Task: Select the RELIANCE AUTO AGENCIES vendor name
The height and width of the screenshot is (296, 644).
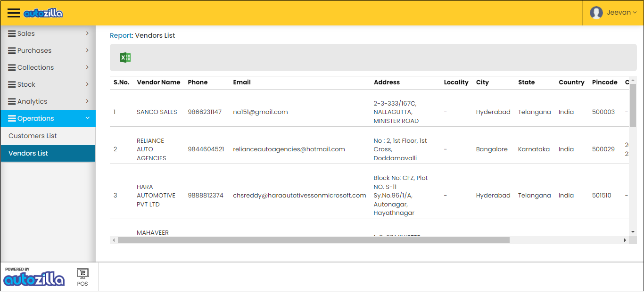Action: point(151,149)
